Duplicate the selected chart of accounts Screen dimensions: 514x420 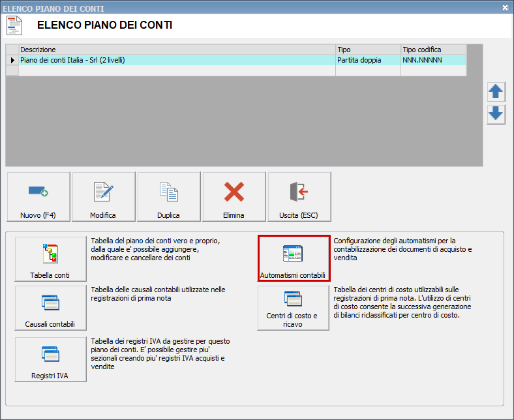pos(169,198)
